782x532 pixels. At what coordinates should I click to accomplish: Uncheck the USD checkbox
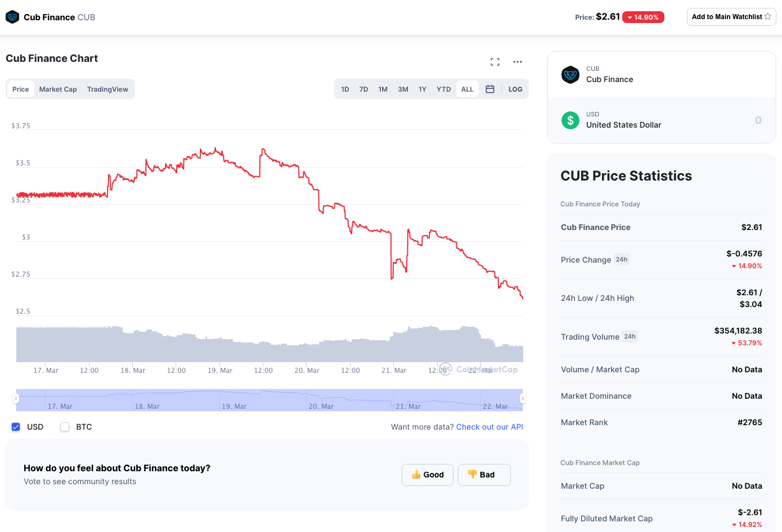click(16, 427)
